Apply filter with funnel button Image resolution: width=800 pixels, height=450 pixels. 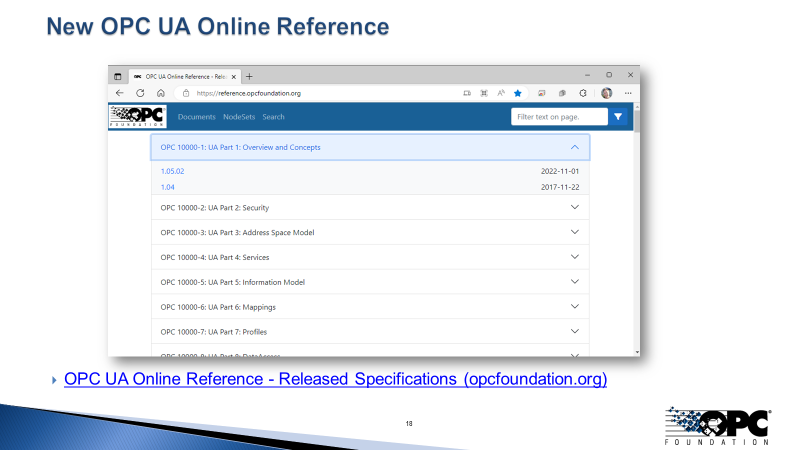pyautogui.click(x=618, y=117)
